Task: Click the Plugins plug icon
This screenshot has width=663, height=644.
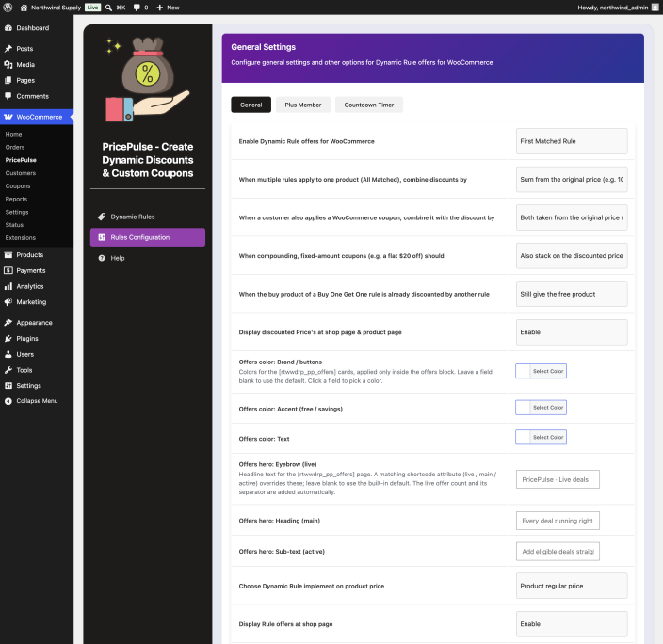Action: pyautogui.click(x=8, y=338)
